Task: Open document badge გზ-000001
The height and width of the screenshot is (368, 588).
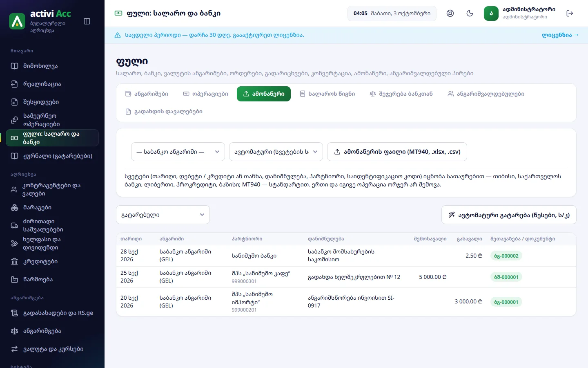Action: tap(506, 302)
